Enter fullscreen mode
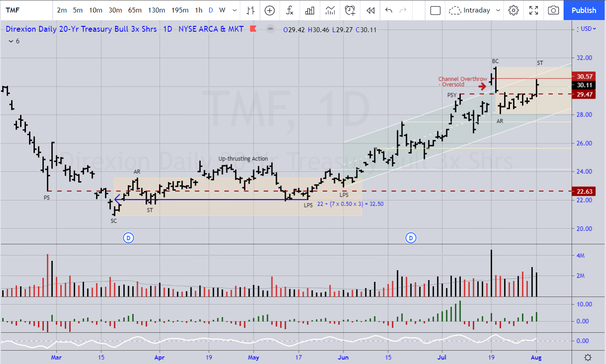Viewport: 606px width, 364px height. pos(534,10)
